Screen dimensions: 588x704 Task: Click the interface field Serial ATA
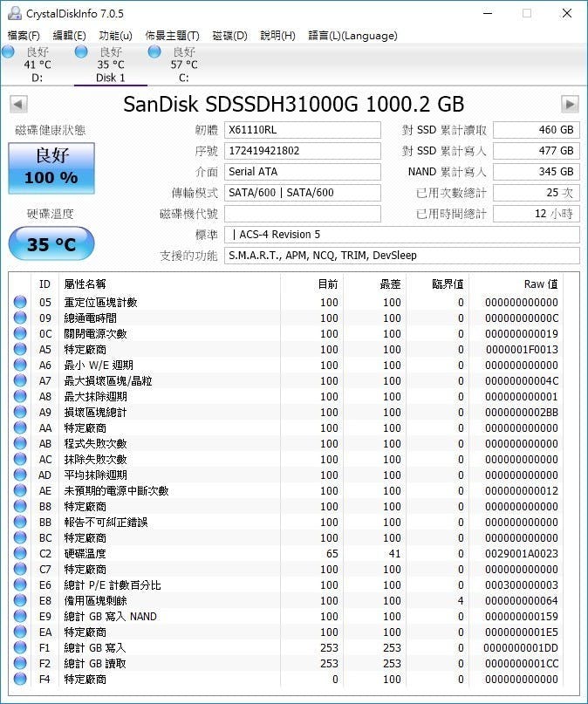[303, 172]
